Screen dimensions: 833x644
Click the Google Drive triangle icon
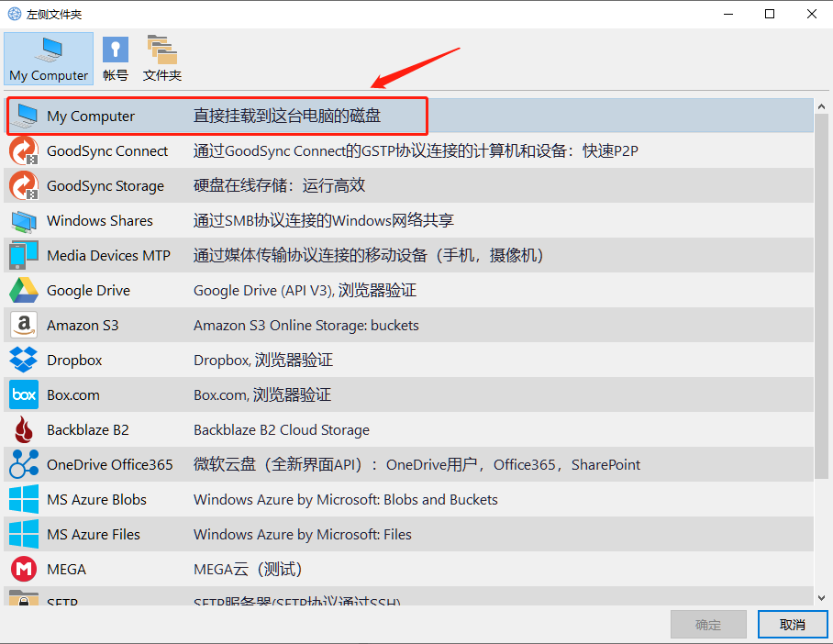pyautogui.click(x=24, y=290)
